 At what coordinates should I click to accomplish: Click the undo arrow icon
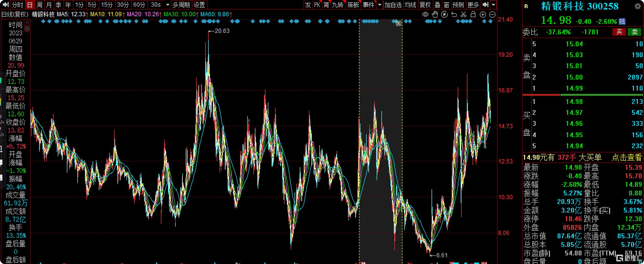(x=454, y=15)
